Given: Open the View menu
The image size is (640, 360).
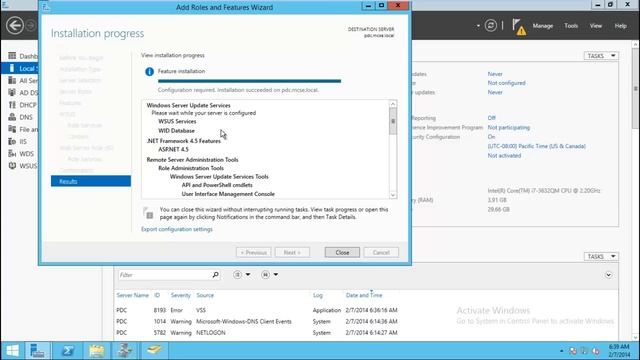Looking at the screenshot, I should coord(596,26).
